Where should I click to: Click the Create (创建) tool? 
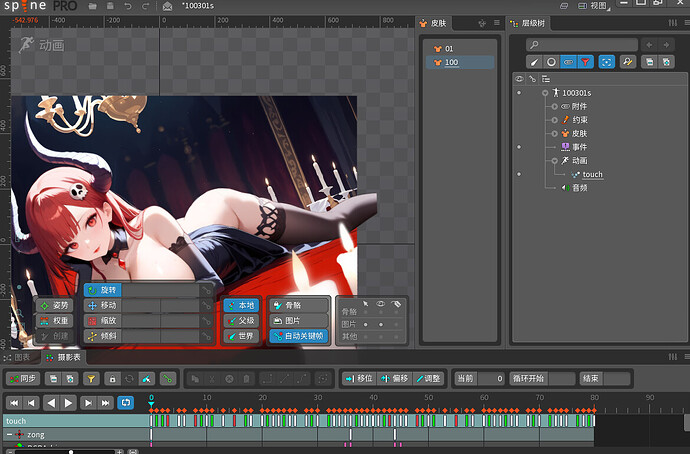pos(55,336)
